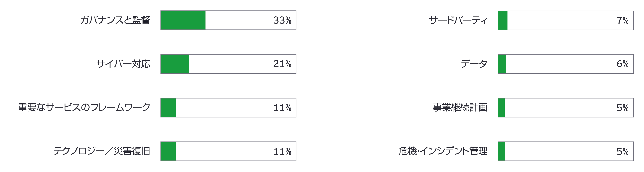Click the 事業継続計画 label
The width and height of the screenshot is (644, 172).
[460, 108]
